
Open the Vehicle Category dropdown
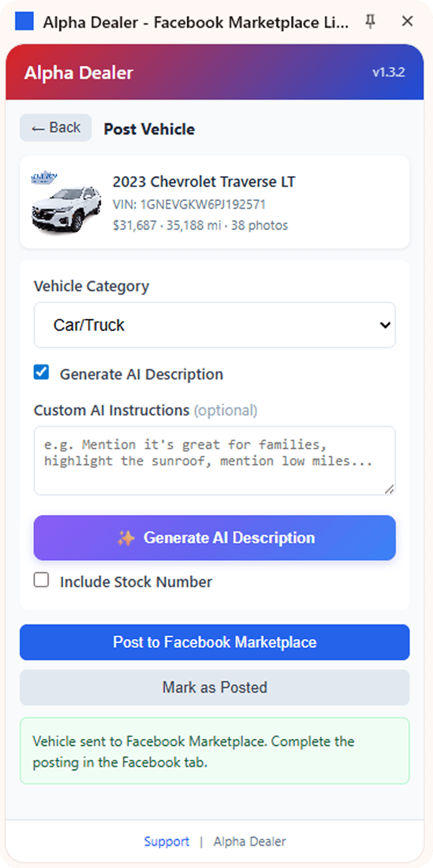coord(215,325)
